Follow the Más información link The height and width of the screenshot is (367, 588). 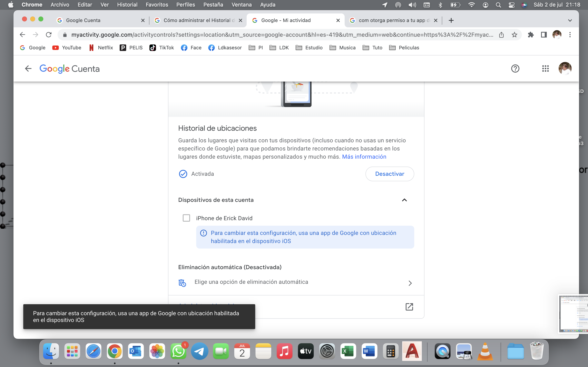coord(364,157)
